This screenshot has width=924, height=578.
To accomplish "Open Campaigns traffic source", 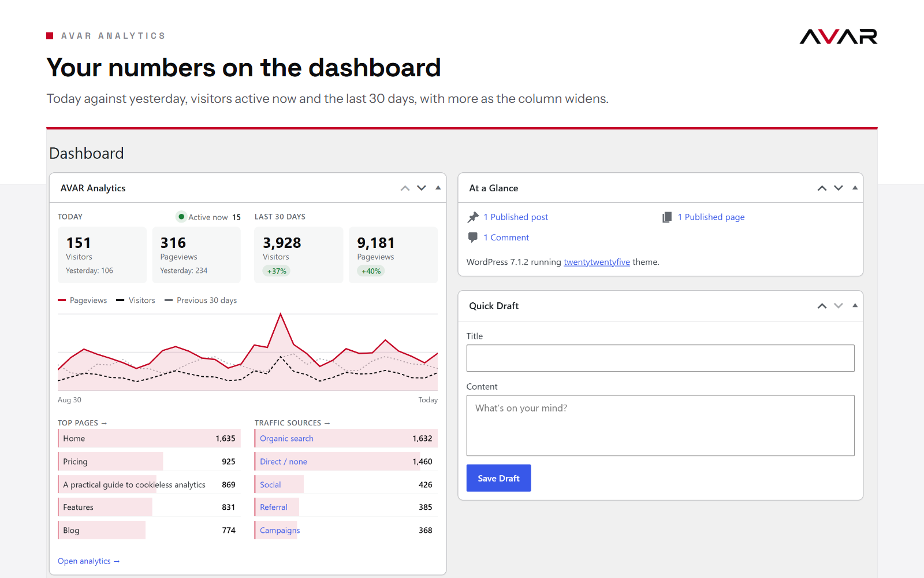I will pos(280,530).
